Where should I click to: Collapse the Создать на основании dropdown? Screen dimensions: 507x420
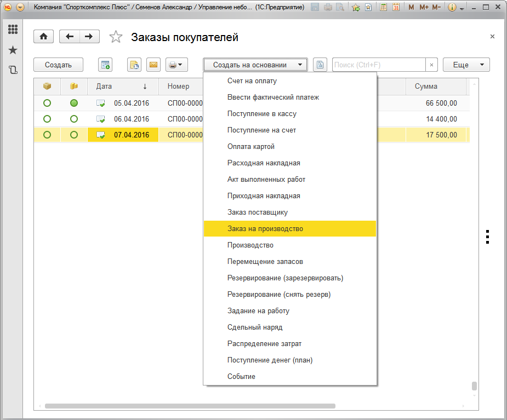(x=255, y=65)
